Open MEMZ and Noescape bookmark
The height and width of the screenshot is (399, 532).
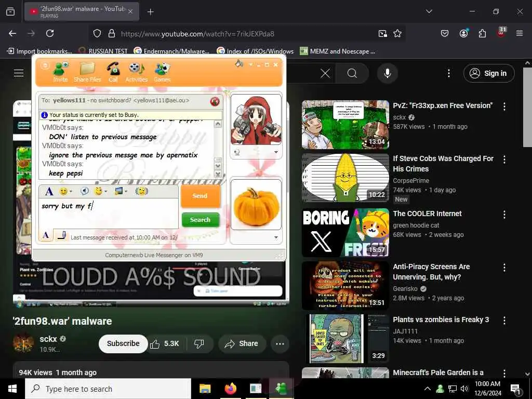click(x=338, y=51)
